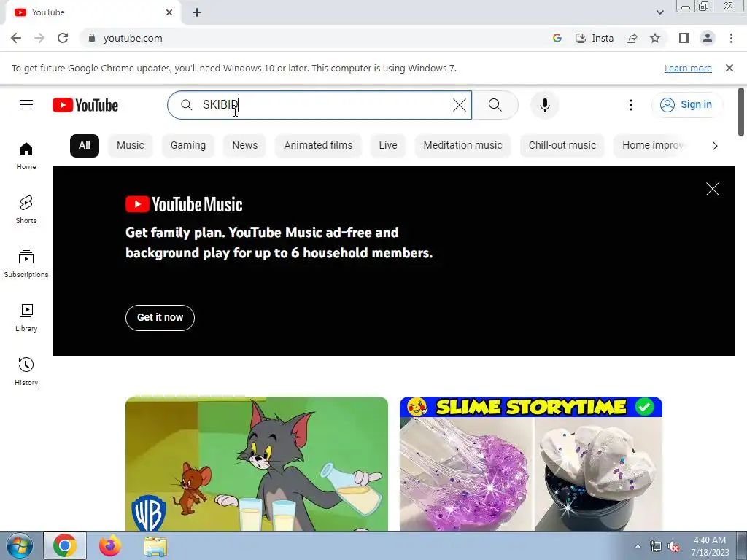Run search with the magnifier button
The width and height of the screenshot is (747, 560).
495,105
